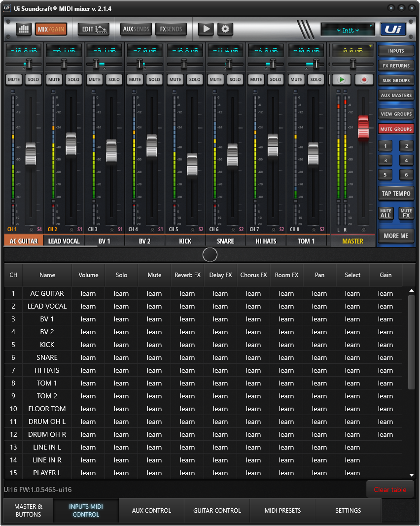Open VIEW GROUPS panel

click(x=396, y=114)
